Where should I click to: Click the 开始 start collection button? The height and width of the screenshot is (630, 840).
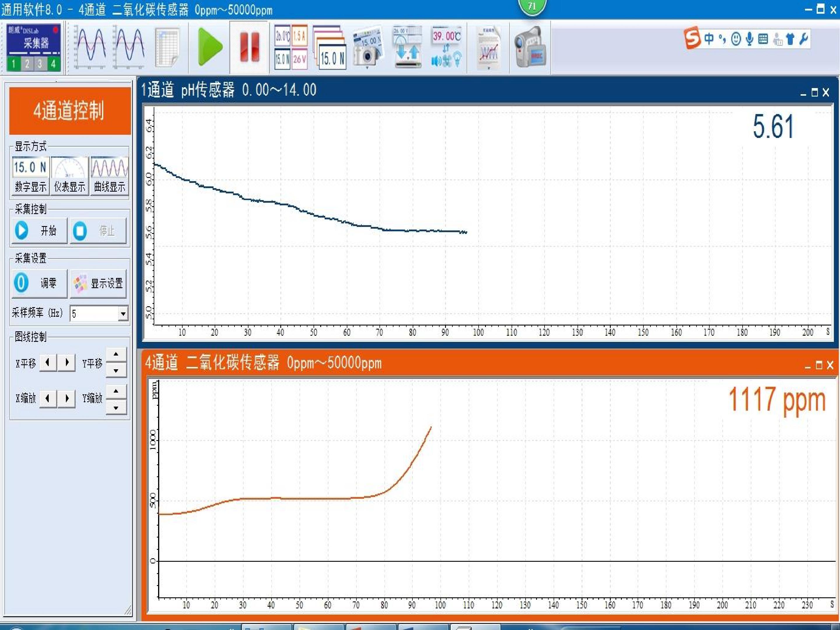(39, 230)
